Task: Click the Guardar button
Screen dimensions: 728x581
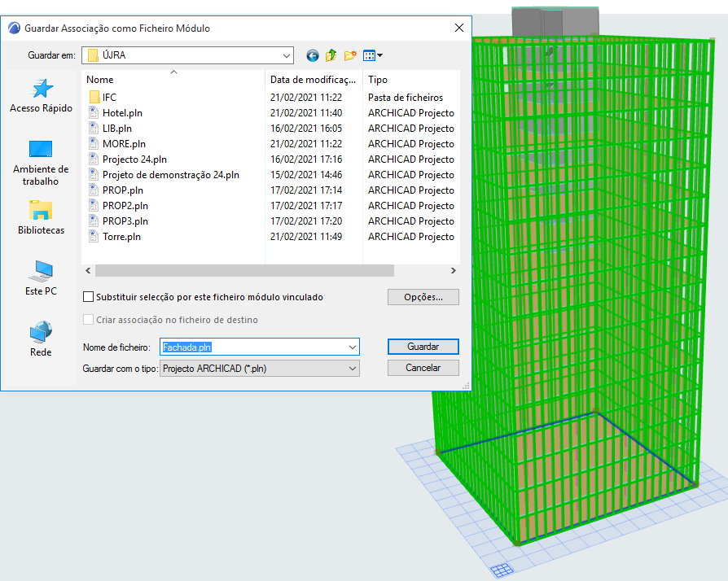Action: pos(423,347)
